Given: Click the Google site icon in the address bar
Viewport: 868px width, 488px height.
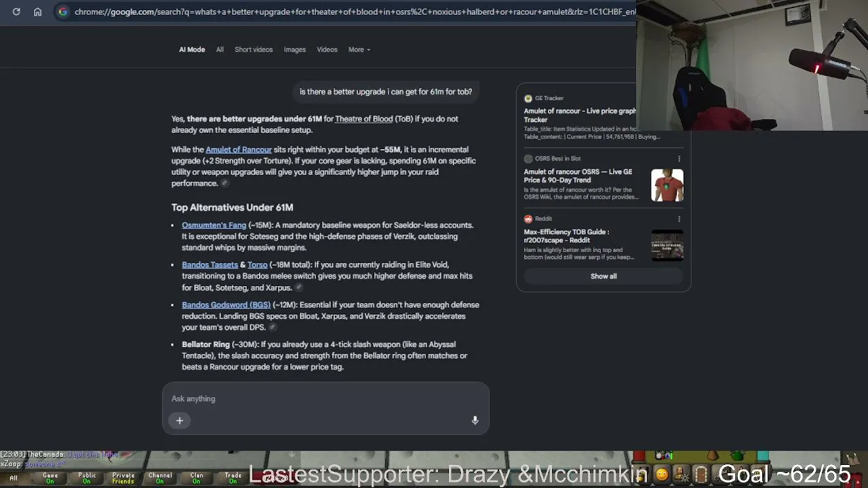Looking at the screenshot, I should [x=62, y=12].
